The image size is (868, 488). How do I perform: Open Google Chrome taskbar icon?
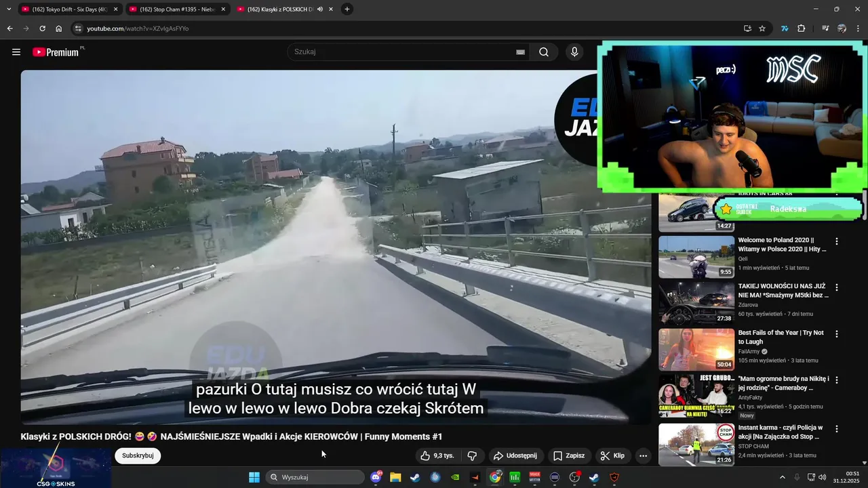[x=496, y=477]
